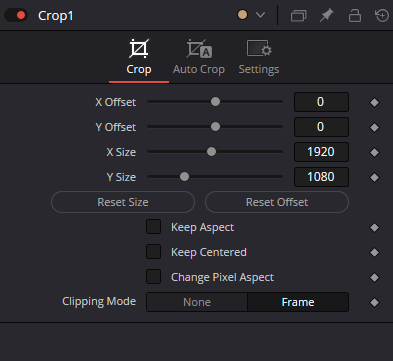Click the Clipping Mode label

coord(99,301)
